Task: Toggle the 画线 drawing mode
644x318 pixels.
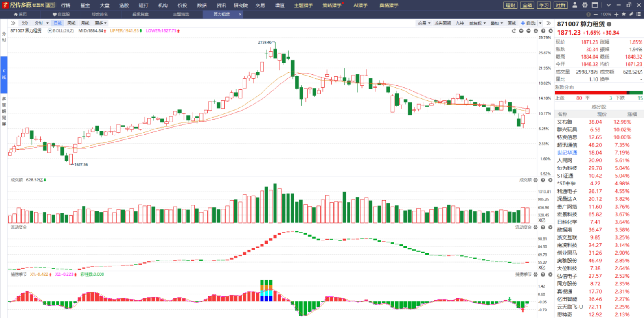Action: 512,23
